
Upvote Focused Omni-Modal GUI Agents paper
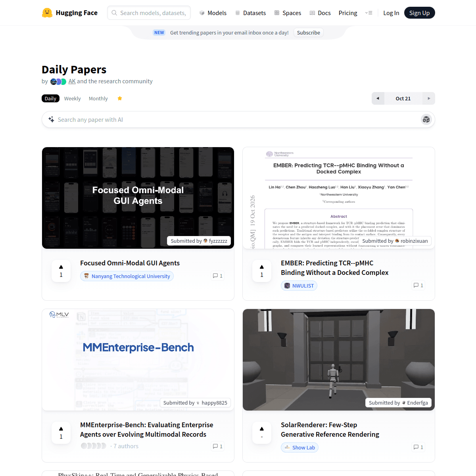(61, 271)
